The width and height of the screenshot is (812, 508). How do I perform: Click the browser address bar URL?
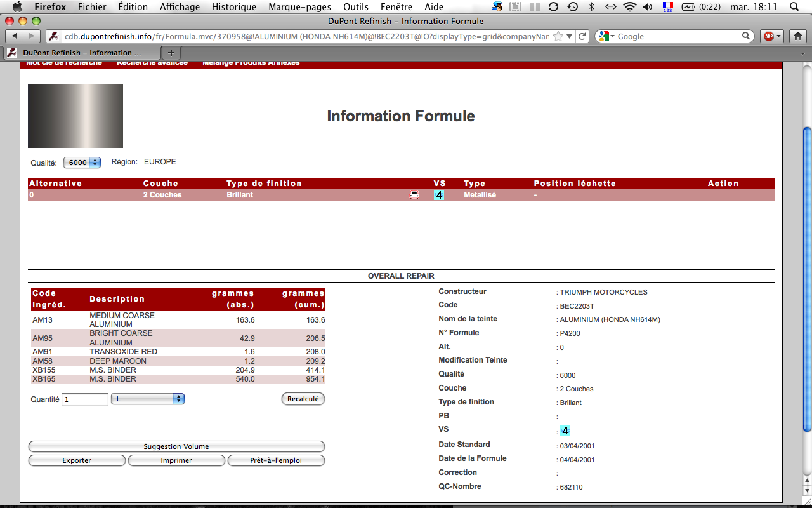click(306, 37)
